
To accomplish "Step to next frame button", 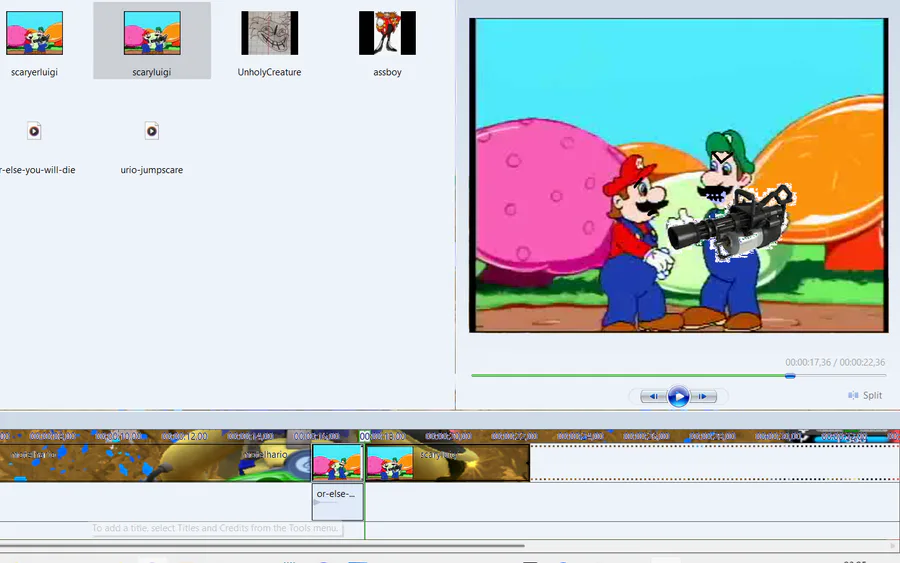I will pos(703,396).
